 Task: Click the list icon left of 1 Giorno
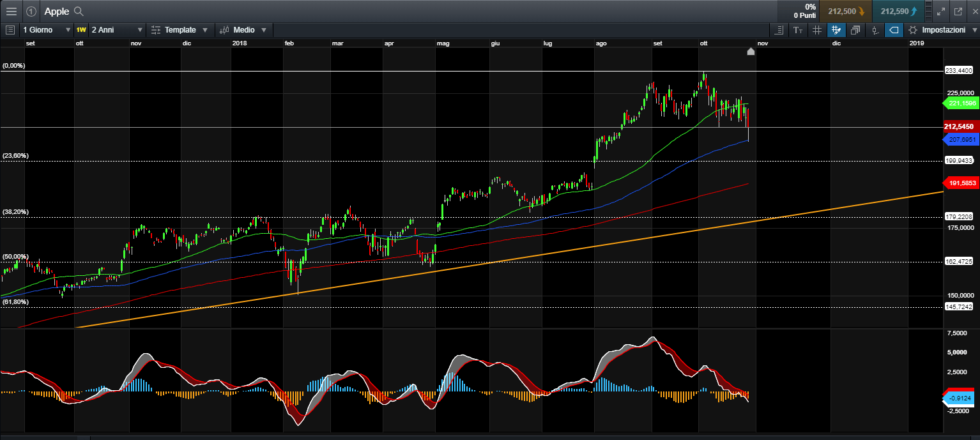point(10,30)
